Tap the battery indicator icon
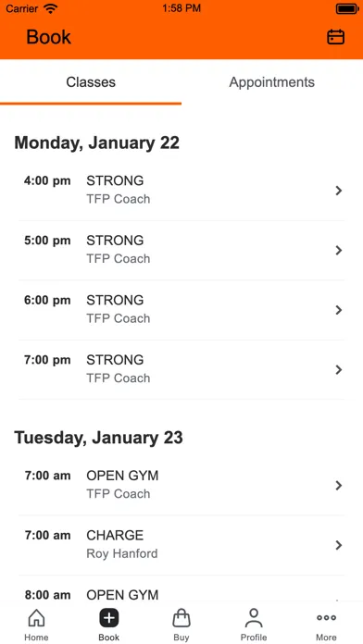The image size is (363, 644). pos(347,8)
